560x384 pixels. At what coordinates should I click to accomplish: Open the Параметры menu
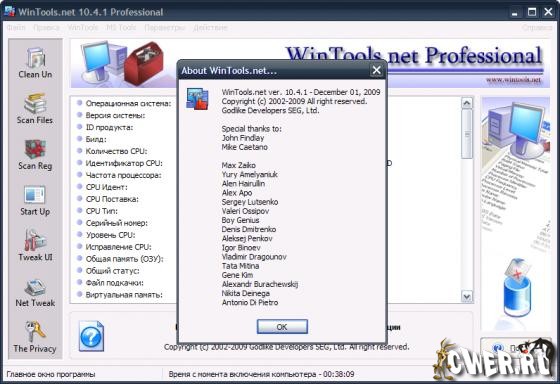coord(165,28)
